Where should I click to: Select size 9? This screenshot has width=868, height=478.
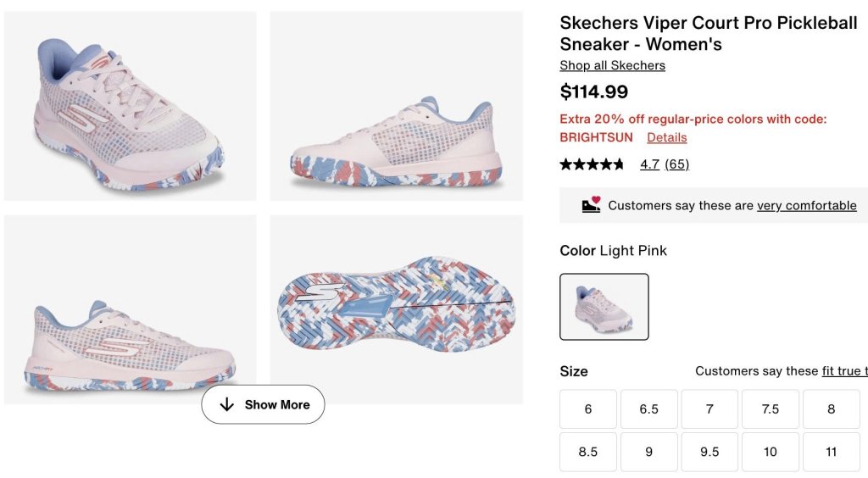tap(649, 453)
